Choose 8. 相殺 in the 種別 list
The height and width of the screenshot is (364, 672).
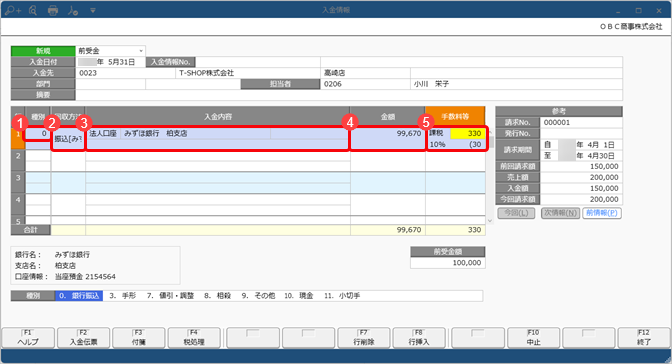pos(218,296)
